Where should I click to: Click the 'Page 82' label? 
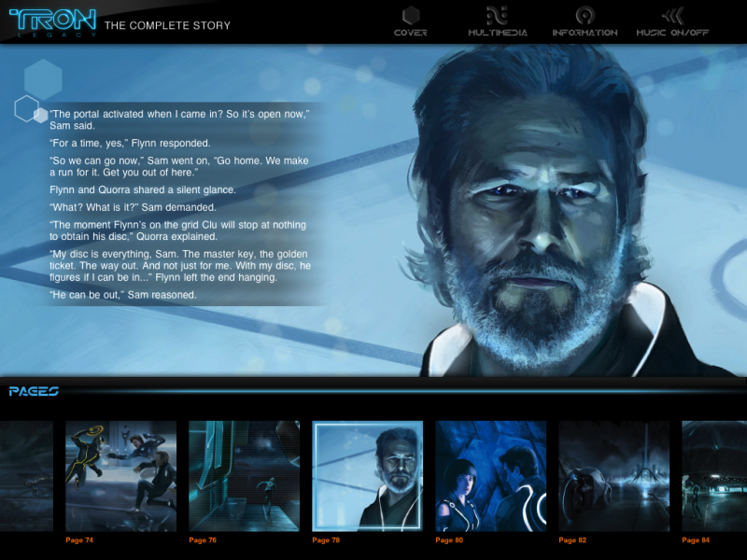pyautogui.click(x=572, y=540)
